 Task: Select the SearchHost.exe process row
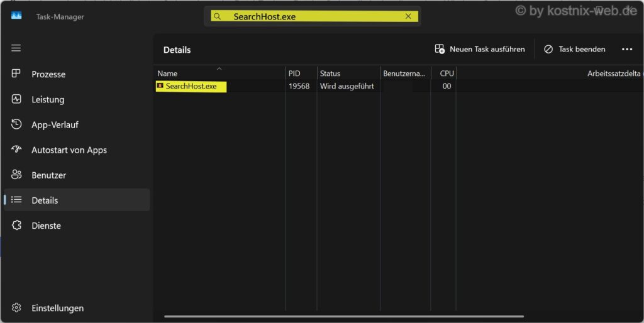coord(399,86)
